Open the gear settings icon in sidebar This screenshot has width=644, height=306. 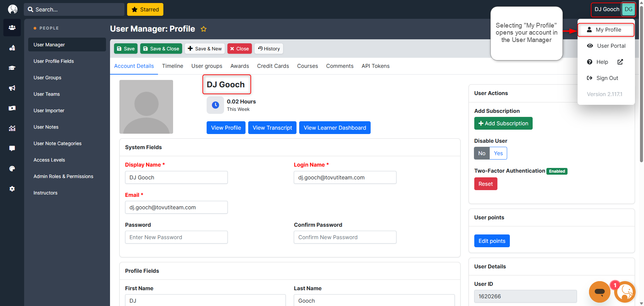coord(12,189)
